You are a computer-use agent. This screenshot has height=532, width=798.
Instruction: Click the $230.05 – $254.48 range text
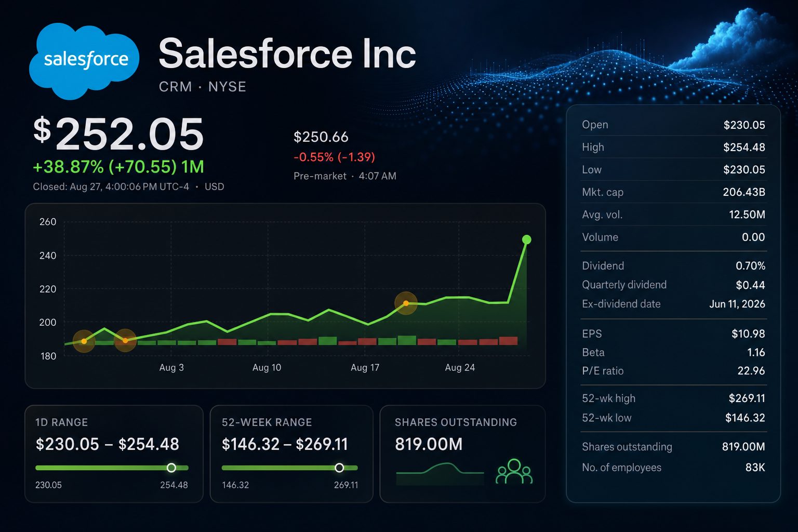tap(107, 444)
